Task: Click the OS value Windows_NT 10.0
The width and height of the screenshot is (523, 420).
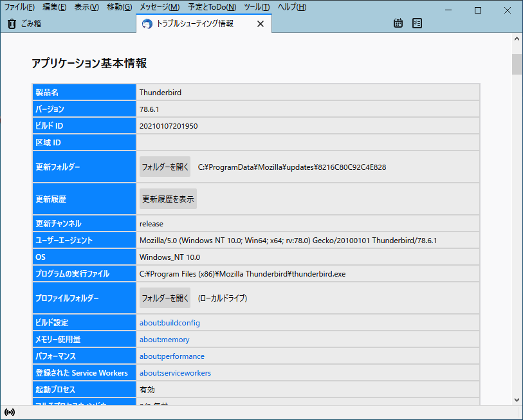Action: [170, 257]
